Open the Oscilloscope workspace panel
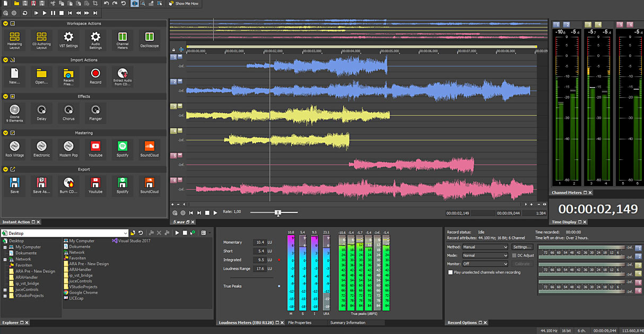Screen dimensions: 644x334 point(149,40)
